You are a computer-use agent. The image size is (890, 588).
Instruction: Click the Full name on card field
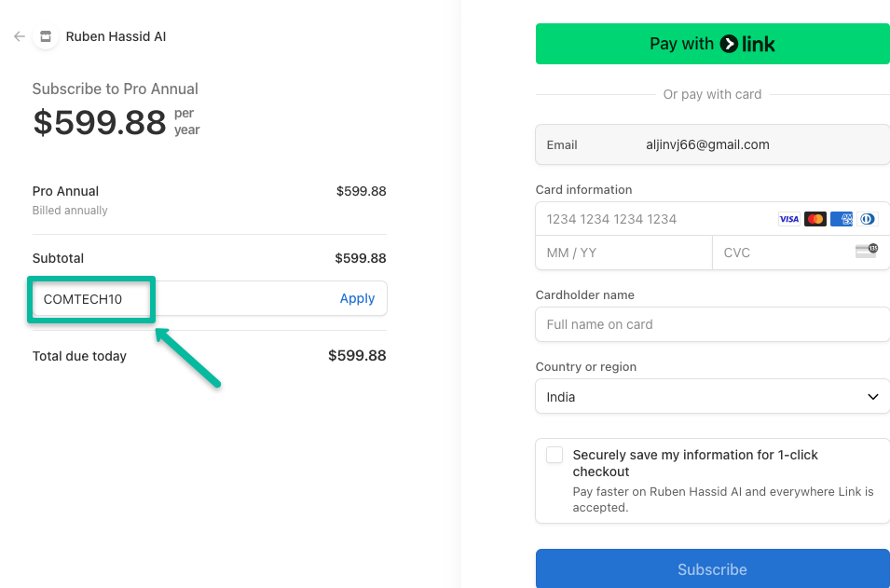click(x=712, y=324)
